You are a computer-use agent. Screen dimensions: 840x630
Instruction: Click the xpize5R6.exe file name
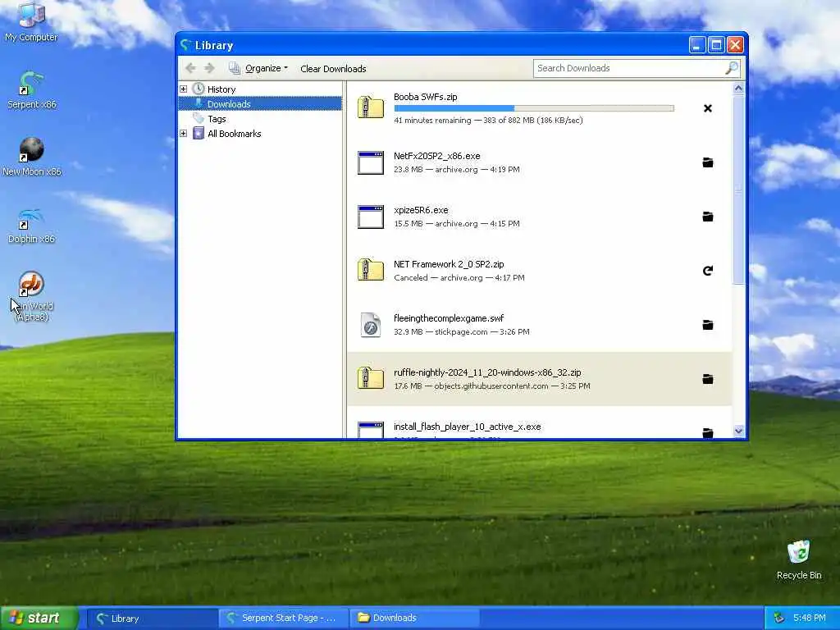click(421, 210)
